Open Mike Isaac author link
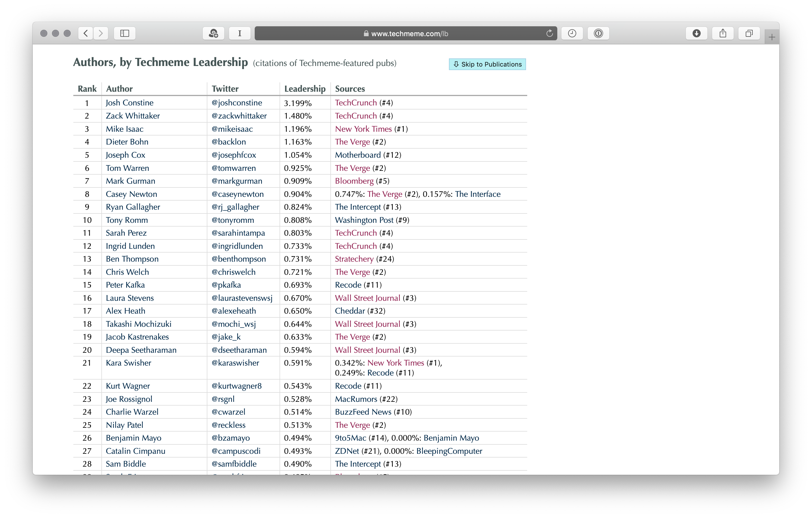 tap(124, 129)
